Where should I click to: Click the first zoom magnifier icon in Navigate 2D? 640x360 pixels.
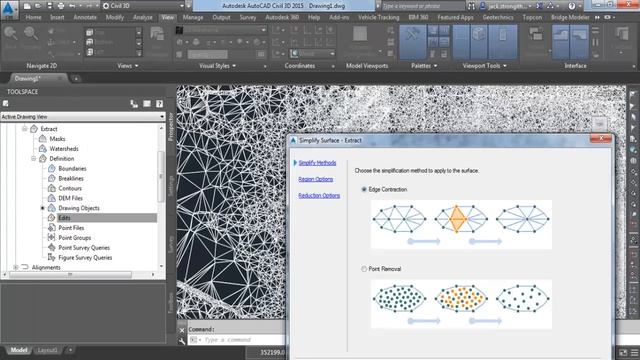(x=11, y=34)
